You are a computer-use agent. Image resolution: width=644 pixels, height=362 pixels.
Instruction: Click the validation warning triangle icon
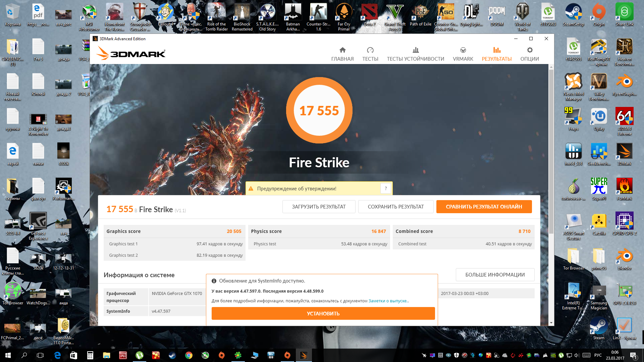251,189
